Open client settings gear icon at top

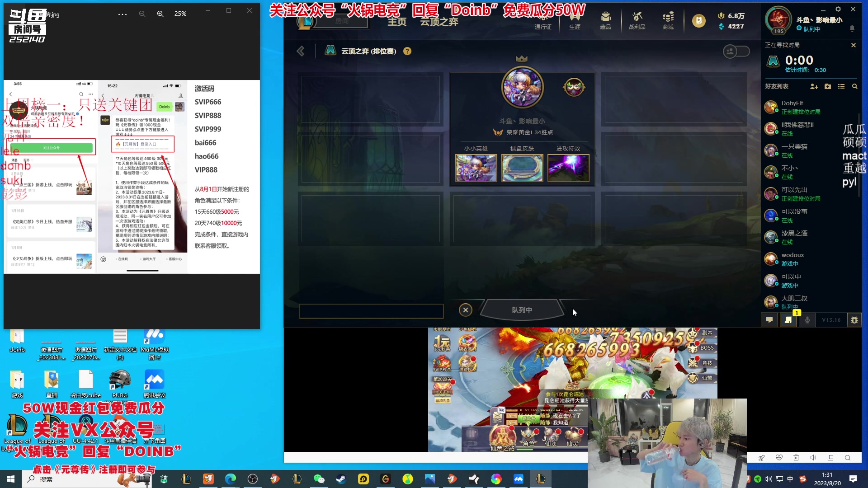tap(838, 9)
